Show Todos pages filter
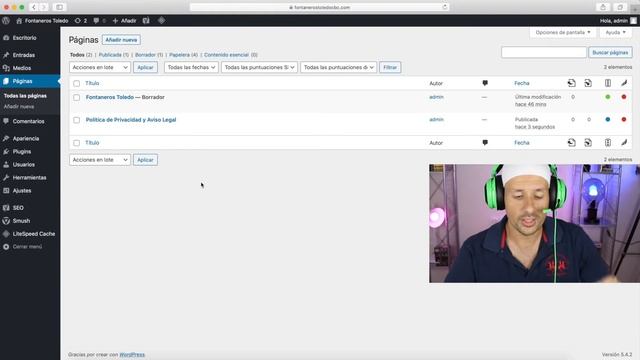640x360 pixels. [77, 55]
